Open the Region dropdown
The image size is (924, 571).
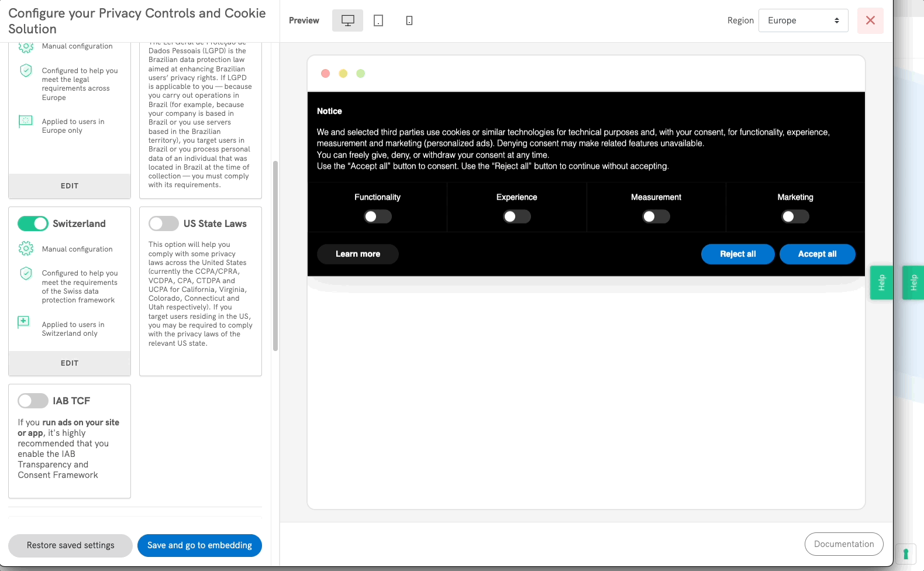[803, 20]
